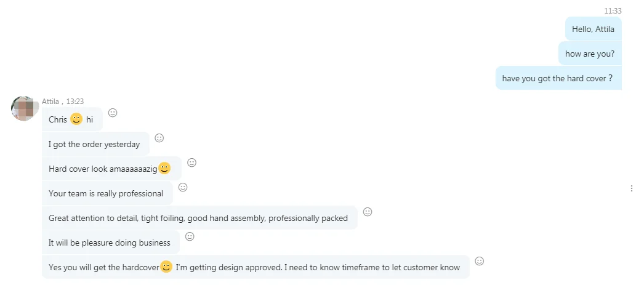644x285 pixels.
Task: Open the three-dot more options menu
Action: [631, 188]
